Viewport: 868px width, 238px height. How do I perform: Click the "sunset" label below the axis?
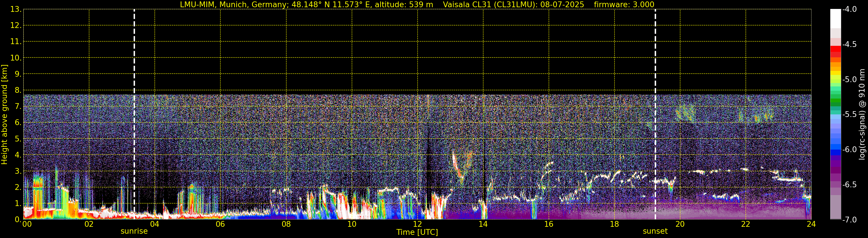(x=655, y=231)
